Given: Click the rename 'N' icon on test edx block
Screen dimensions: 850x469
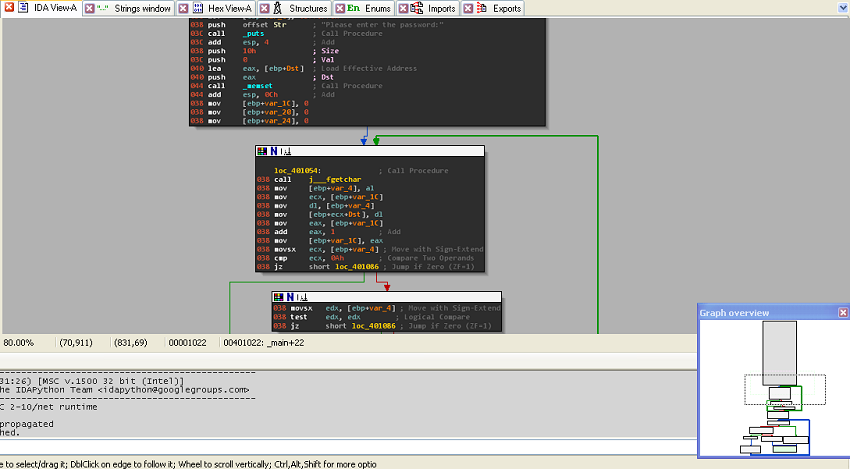Looking at the screenshot, I should [x=290, y=297].
